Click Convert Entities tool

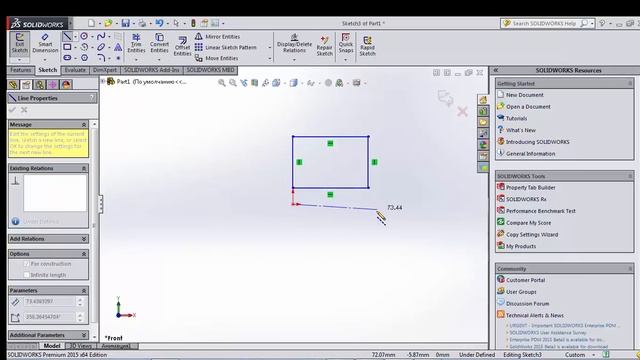tap(159, 43)
